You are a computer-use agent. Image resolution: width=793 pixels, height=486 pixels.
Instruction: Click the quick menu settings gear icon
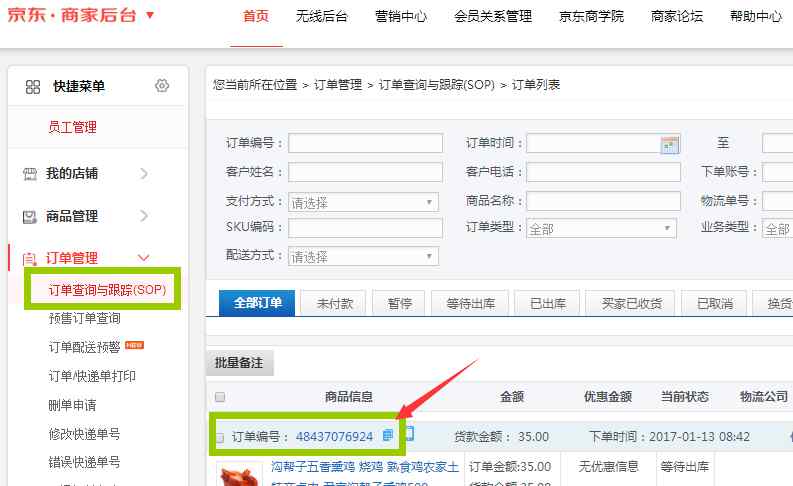[162, 87]
